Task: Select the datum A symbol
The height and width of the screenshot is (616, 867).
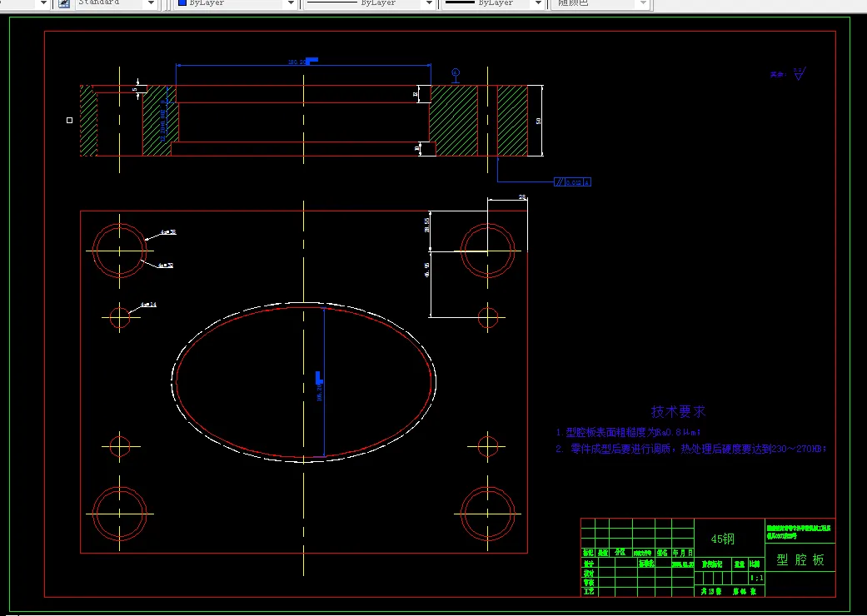Action: (456, 75)
